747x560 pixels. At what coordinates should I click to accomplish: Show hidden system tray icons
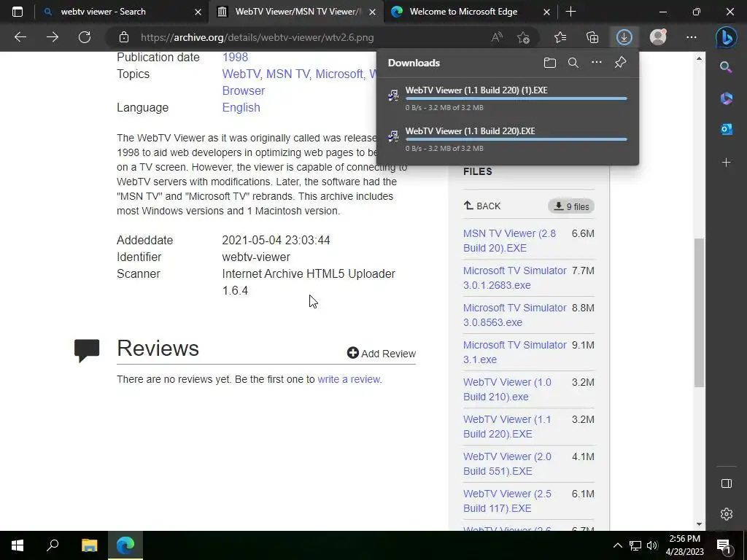point(617,545)
